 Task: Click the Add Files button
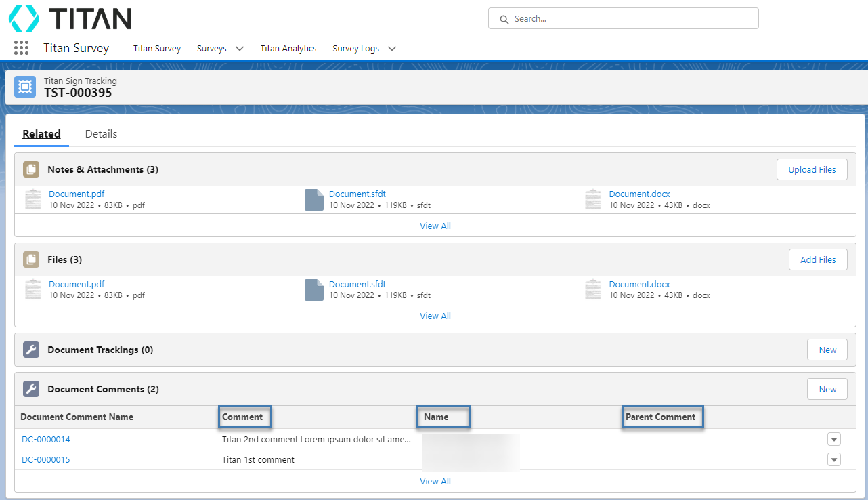[818, 259]
